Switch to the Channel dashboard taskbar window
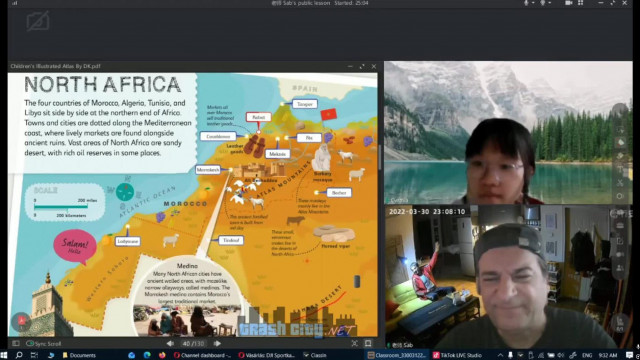The image size is (640, 360). 202,355
